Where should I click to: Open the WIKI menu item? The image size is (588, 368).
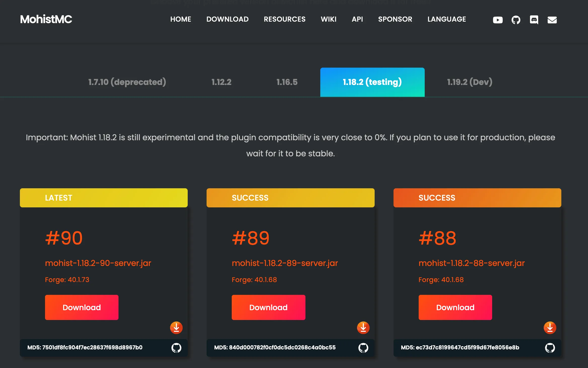pyautogui.click(x=329, y=19)
